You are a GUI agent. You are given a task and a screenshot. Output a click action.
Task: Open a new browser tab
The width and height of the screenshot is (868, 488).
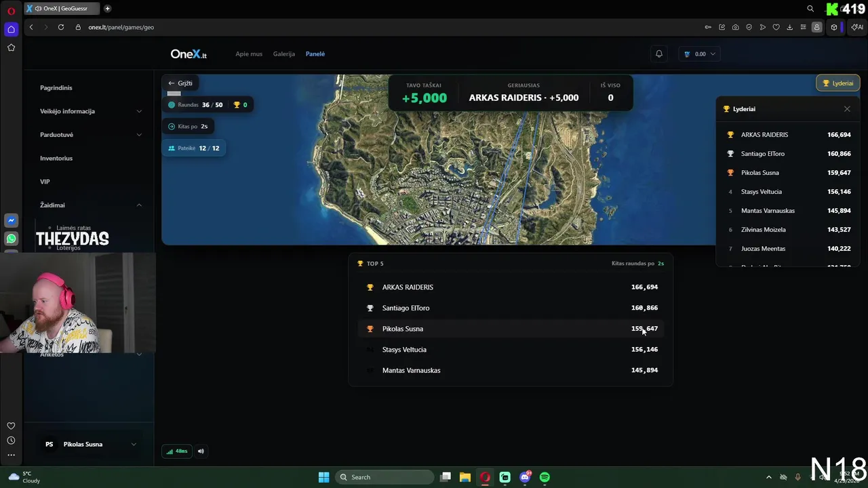[107, 9]
